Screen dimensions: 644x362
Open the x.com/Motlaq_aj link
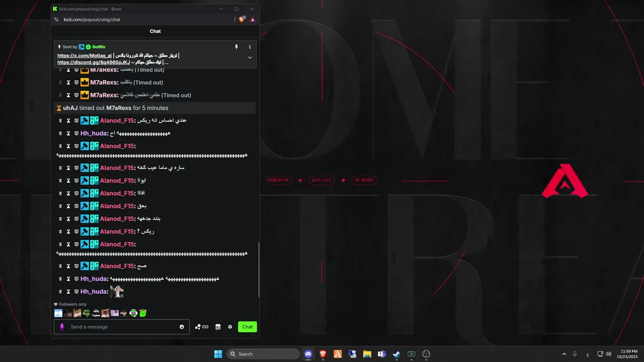click(x=85, y=56)
